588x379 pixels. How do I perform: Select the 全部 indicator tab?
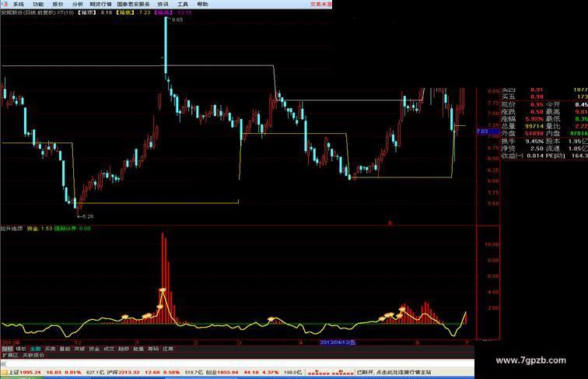[x=36, y=349]
